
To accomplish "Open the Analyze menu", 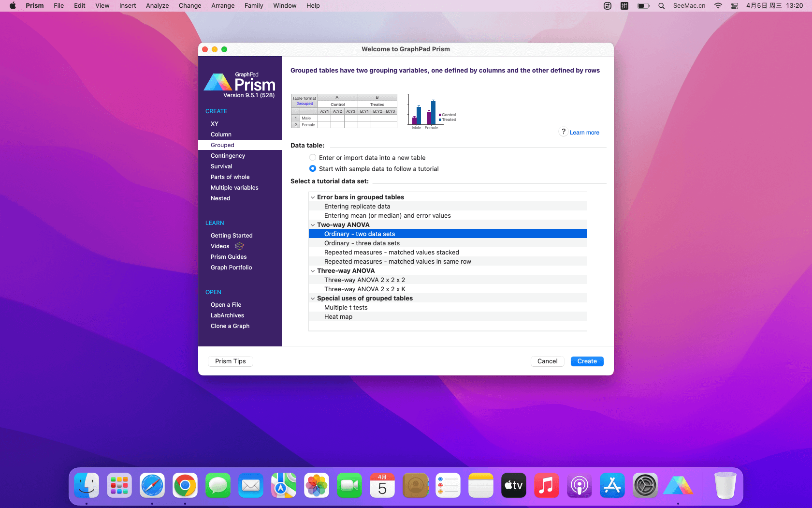I will (x=157, y=6).
